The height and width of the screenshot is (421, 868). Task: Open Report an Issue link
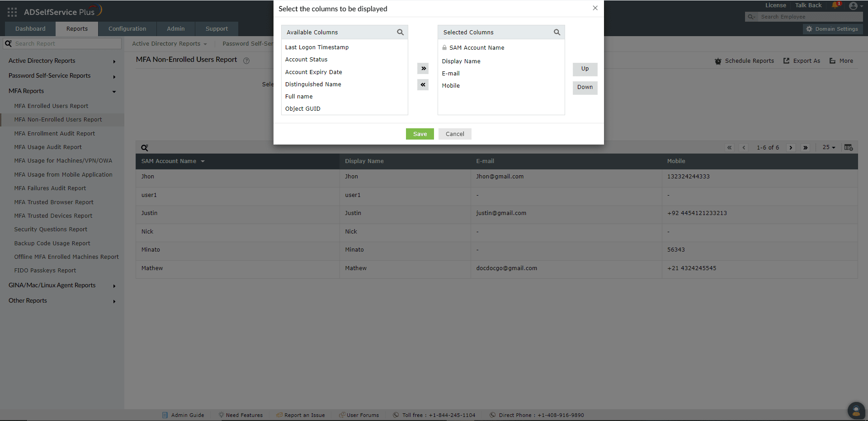301,415
